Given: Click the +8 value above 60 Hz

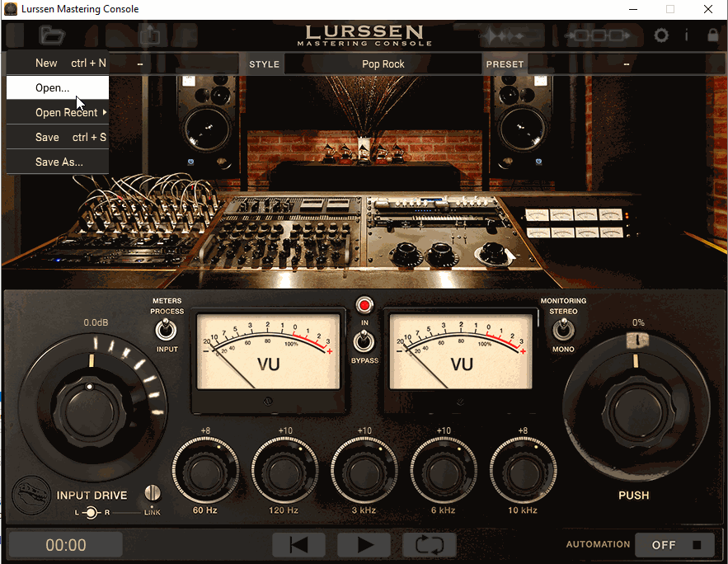Looking at the screenshot, I should pos(205,430).
